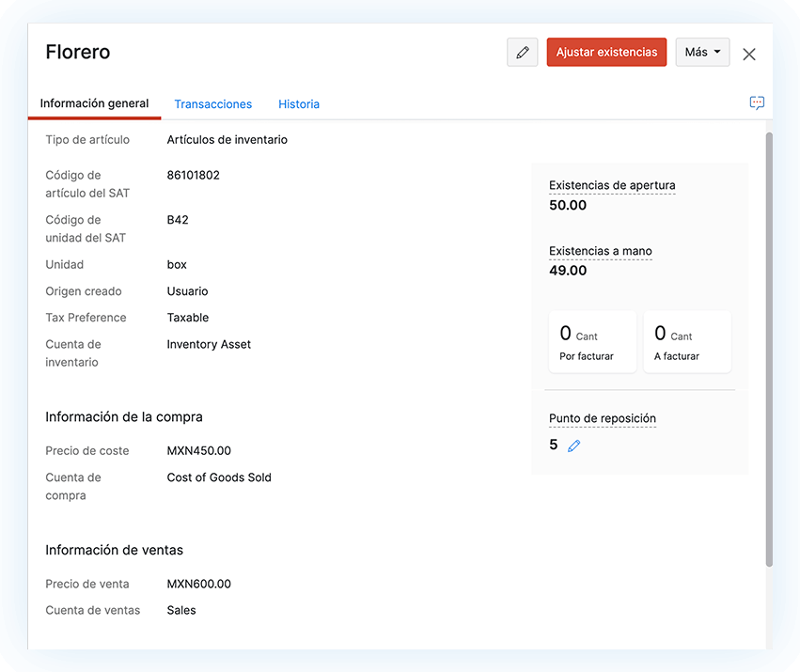Click the speech bubble icon on the right
The height and width of the screenshot is (672, 800).
click(757, 102)
